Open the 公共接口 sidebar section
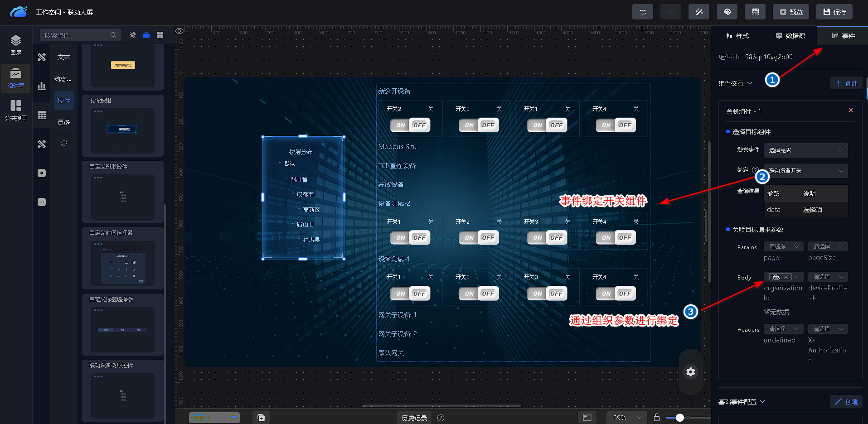Screen dimensions: 868x424 tap(16, 110)
